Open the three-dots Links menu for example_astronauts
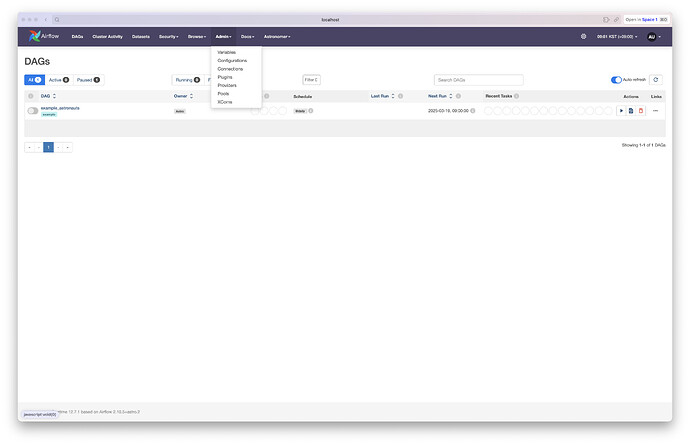Viewport: 690px width, 444px height. click(655, 111)
